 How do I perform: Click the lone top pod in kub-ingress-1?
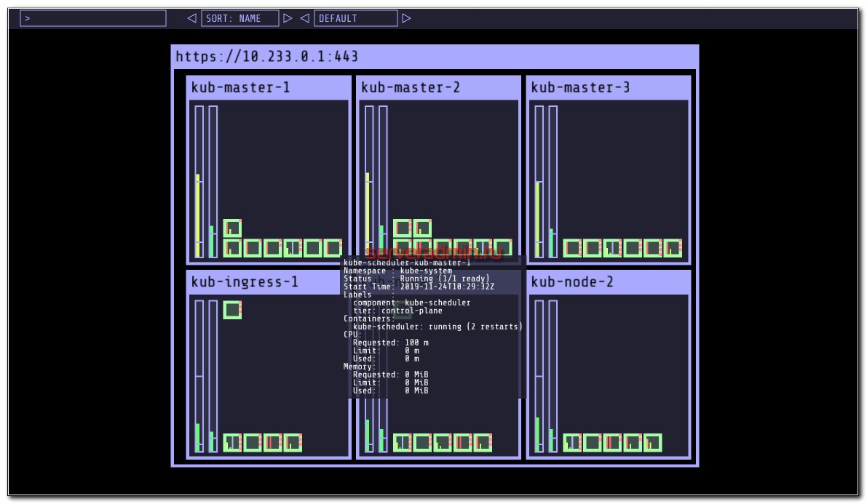coord(232,310)
